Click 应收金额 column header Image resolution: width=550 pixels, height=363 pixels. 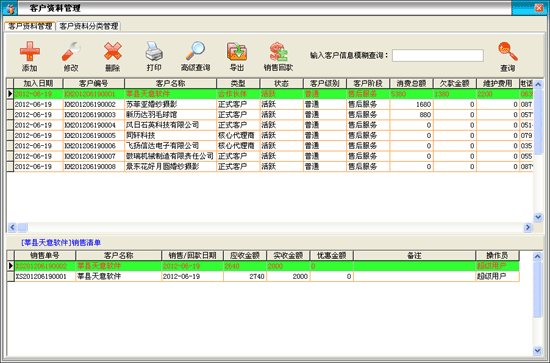point(245,256)
